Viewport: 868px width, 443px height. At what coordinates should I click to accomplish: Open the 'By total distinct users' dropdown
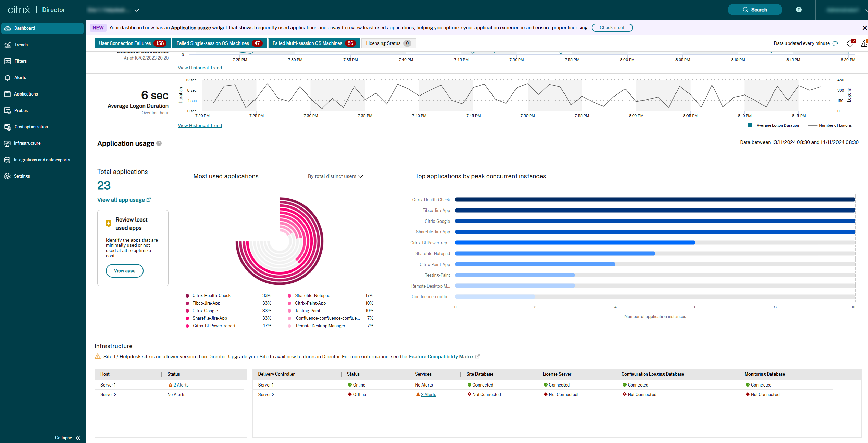335,176
